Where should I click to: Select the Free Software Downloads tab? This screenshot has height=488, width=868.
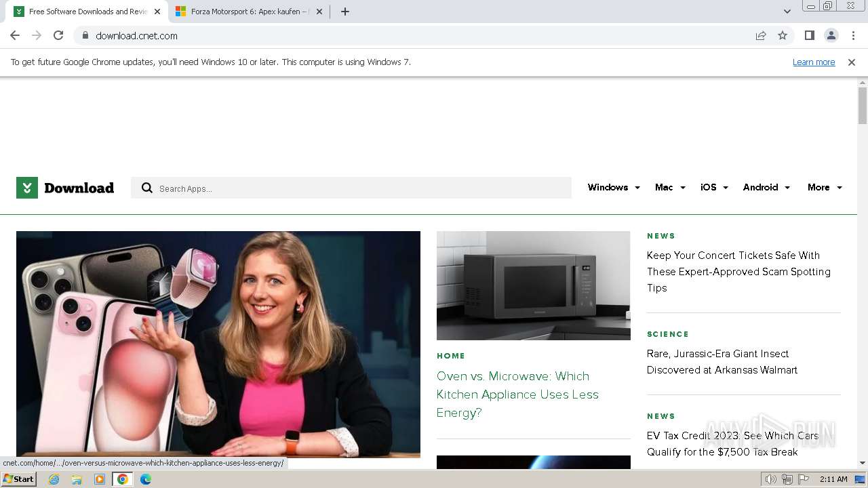coord(87,12)
